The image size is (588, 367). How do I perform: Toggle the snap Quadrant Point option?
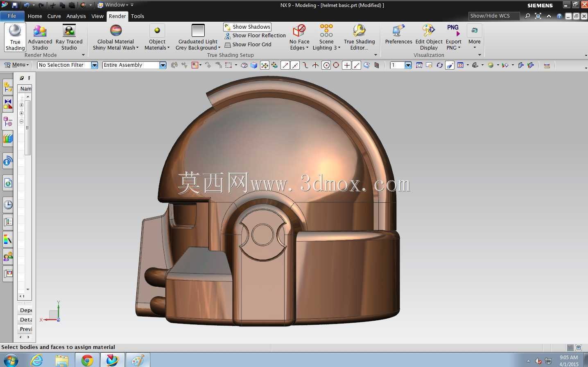click(336, 65)
